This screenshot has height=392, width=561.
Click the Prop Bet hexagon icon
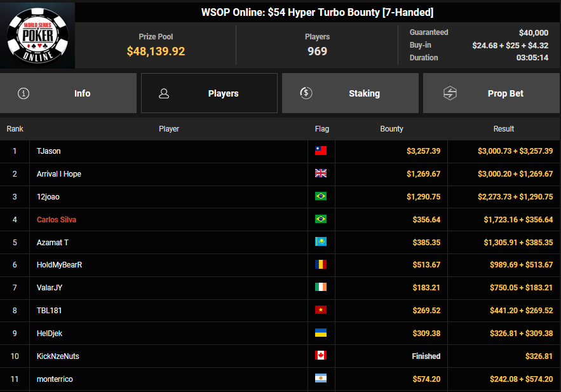pyautogui.click(x=450, y=93)
